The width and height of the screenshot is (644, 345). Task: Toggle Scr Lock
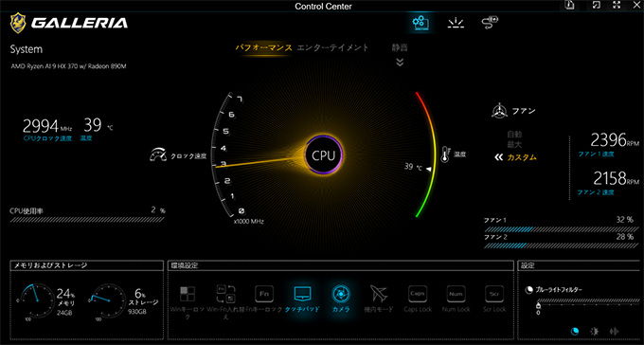pos(494,300)
